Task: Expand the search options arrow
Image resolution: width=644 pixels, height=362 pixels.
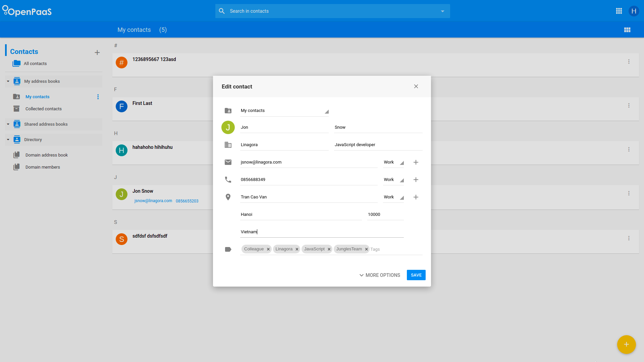Action: point(442,11)
